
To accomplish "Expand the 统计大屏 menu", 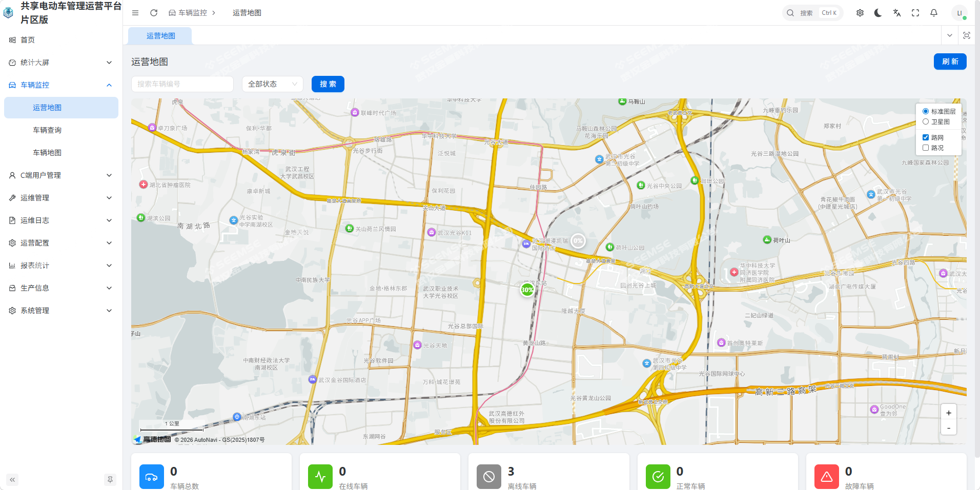I will (x=62, y=63).
